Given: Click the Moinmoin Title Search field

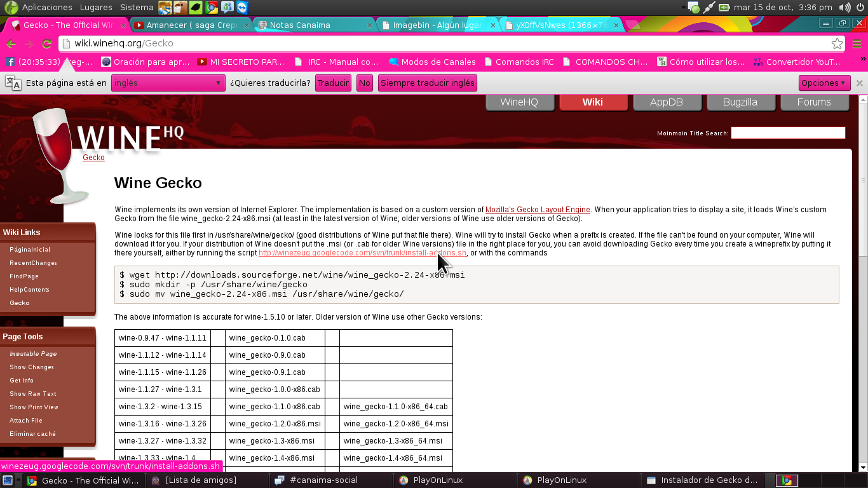Looking at the screenshot, I should click(788, 133).
